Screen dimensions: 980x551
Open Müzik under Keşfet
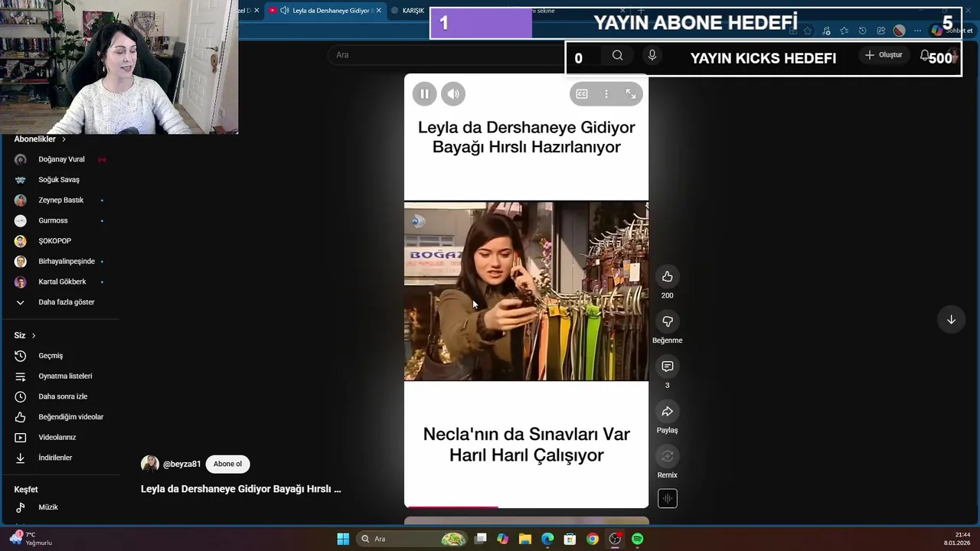48,507
